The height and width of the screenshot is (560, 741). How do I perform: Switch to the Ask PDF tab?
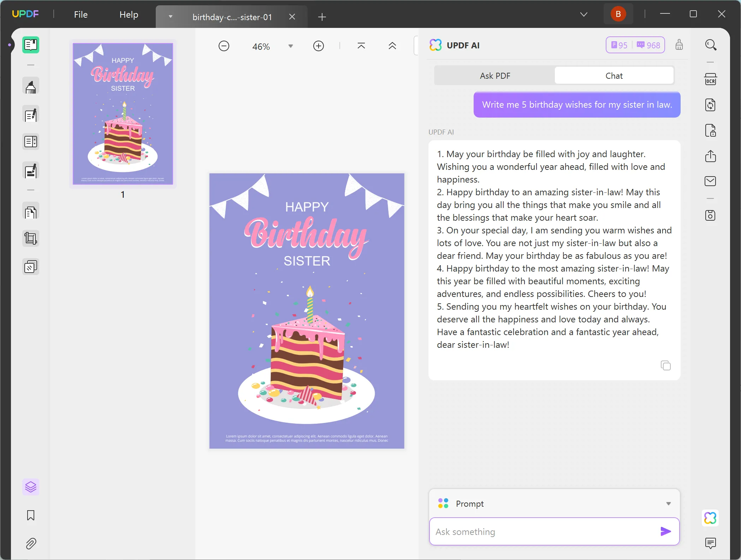tap(494, 76)
